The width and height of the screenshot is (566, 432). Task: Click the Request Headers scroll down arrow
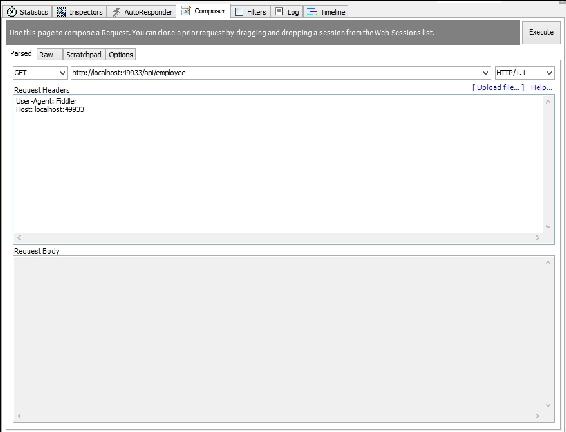coord(548,227)
